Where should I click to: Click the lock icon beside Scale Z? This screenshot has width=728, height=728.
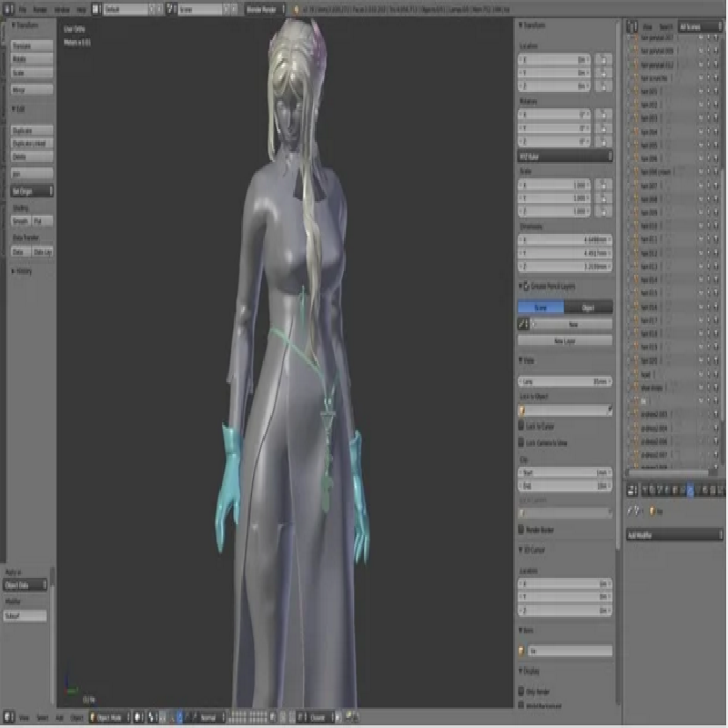coord(602,210)
